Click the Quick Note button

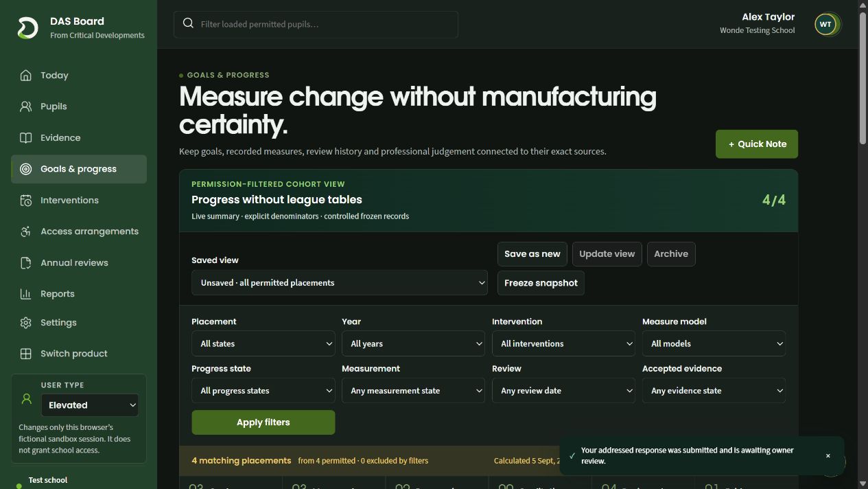(756, 144)
